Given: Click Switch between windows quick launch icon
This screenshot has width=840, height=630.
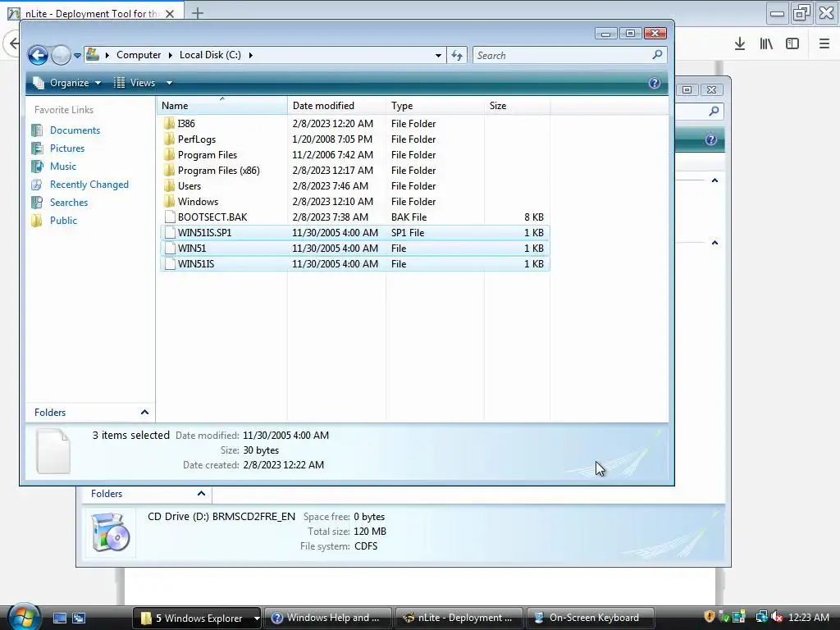Looking at the screenshot, I should [x=79, y=619].
